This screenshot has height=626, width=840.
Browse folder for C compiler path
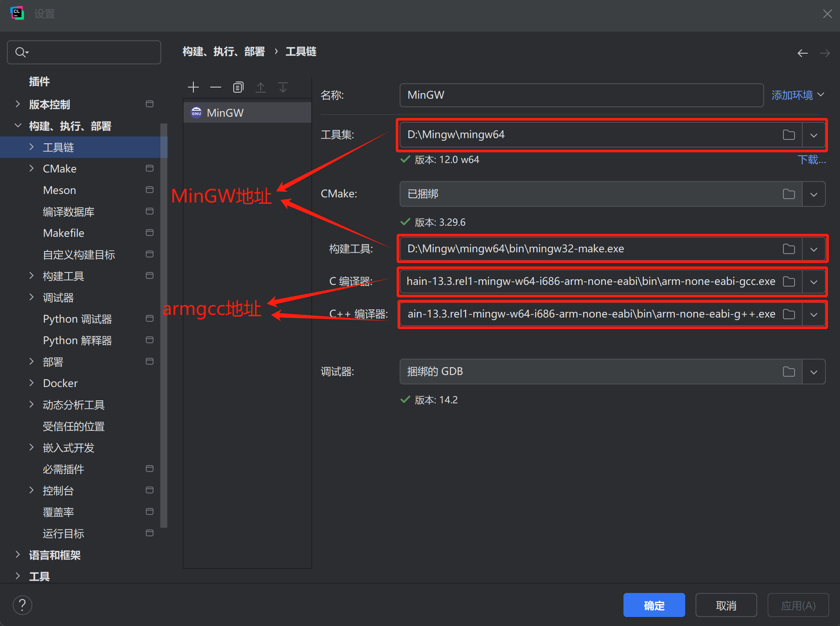pyautogui.click(x=789, y=281)
